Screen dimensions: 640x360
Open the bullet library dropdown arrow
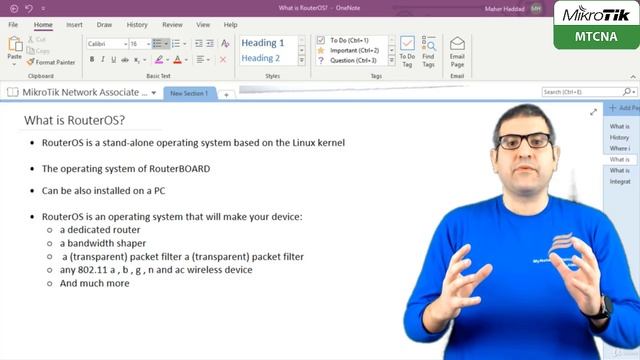[x=166, y=44]
